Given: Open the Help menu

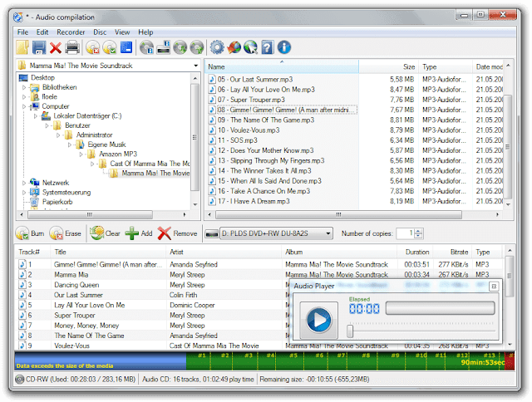Looking at the screenshot, I should coord(145,32).
